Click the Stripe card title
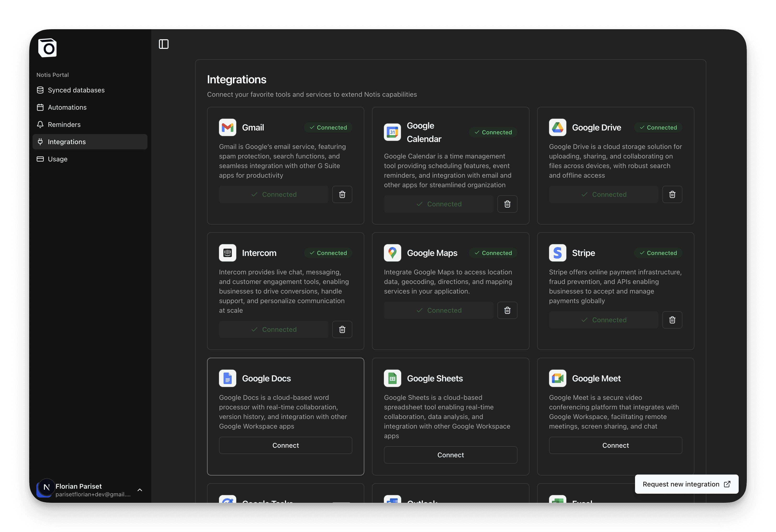This screenshot has height=532, width=776. point(583,253)
